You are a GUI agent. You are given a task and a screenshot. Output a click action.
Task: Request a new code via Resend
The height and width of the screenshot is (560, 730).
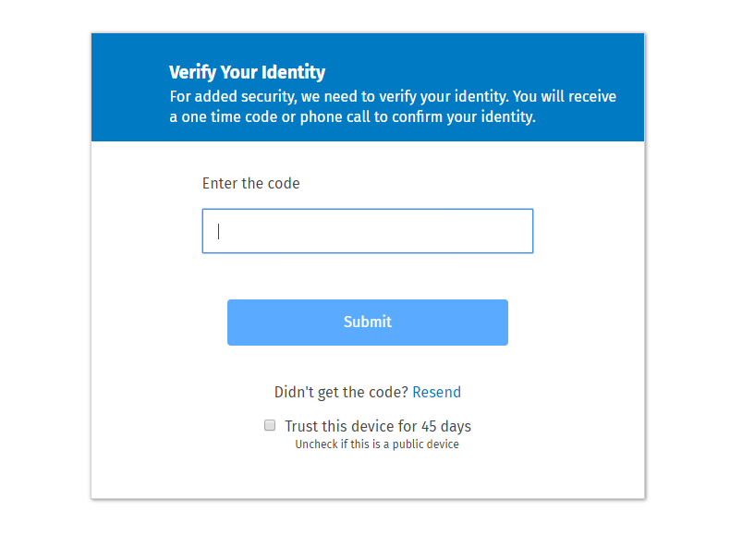437,392
